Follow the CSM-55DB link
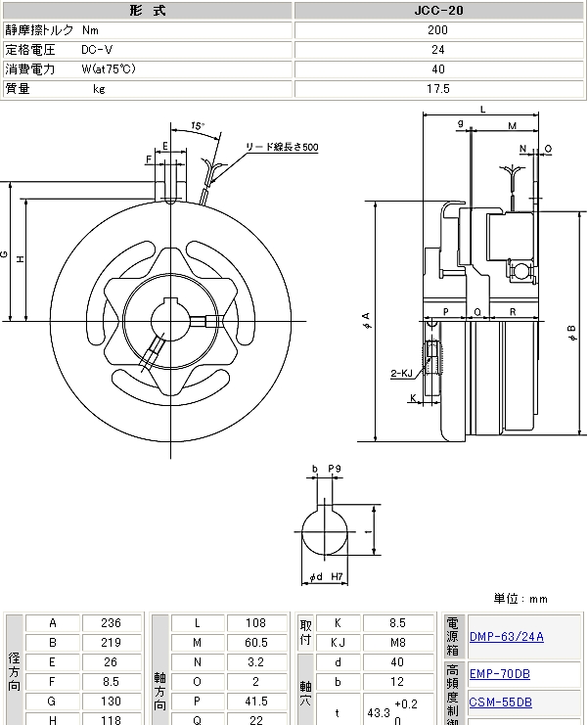The width and height of the screenshot is (588, 725). coord(500,702)
